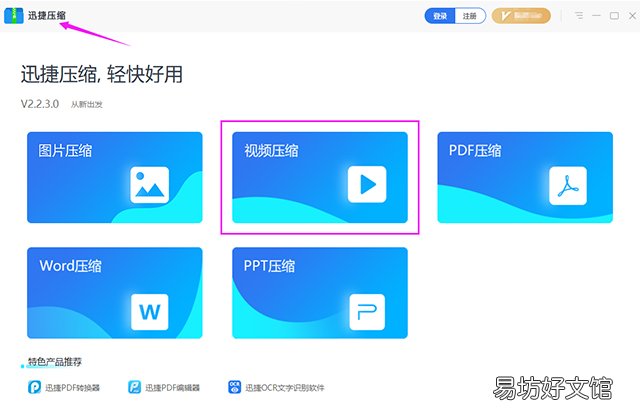Open the PPT压缩 compression card
The image size is (640, 420).
tap(320, 293)
